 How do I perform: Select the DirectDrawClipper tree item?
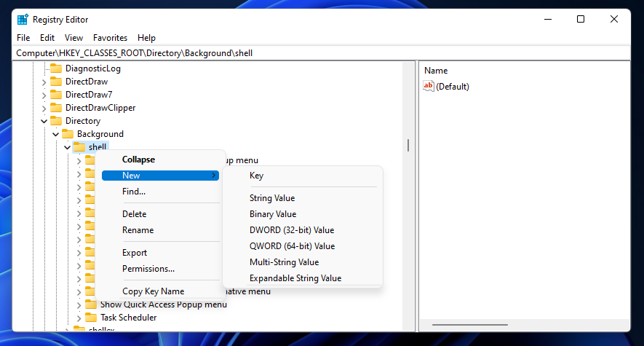pyautogui.click(x=100, y=108)
